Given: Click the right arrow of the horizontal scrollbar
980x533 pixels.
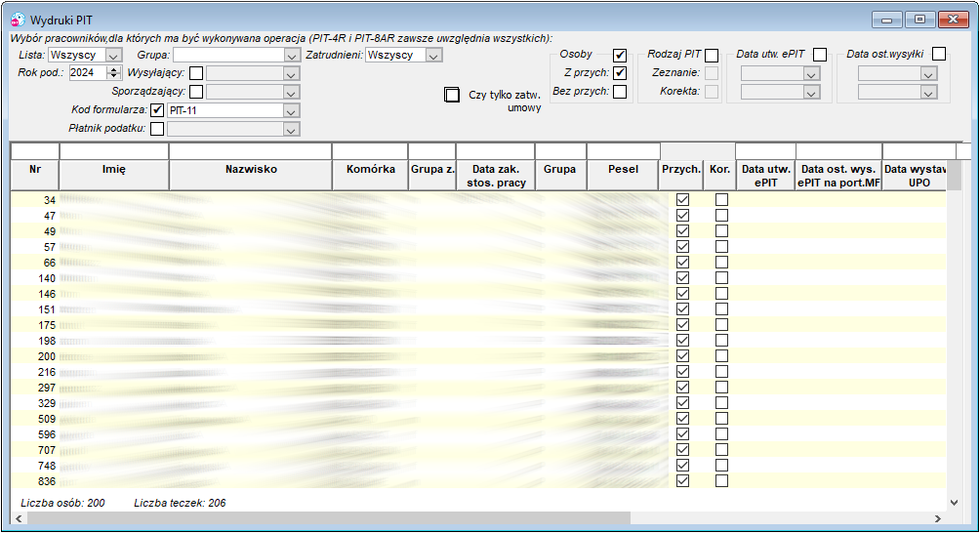Looking at the screenshot, I should [x=937, y=518].
